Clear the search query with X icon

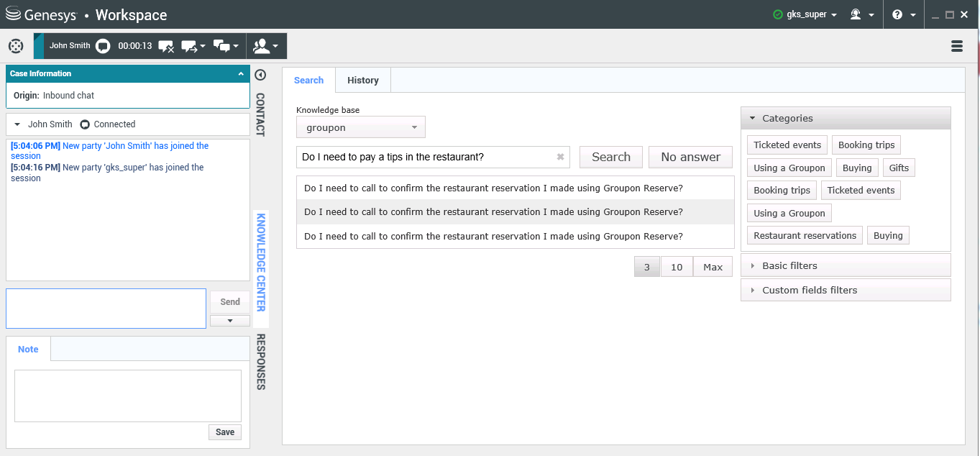(x=560, y=157)
